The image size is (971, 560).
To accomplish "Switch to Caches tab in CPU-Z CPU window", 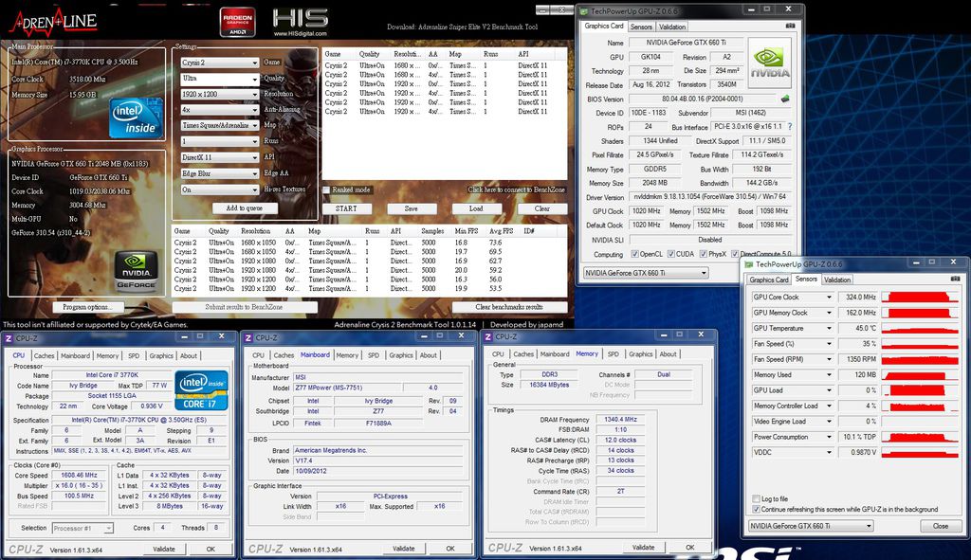I will click(44, 355).
